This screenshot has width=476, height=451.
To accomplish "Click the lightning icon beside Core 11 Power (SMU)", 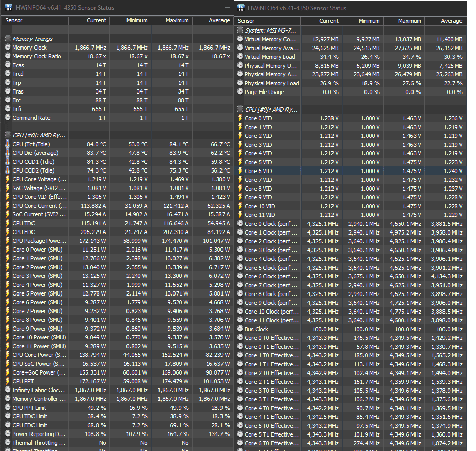I will [x=8, y=346].
